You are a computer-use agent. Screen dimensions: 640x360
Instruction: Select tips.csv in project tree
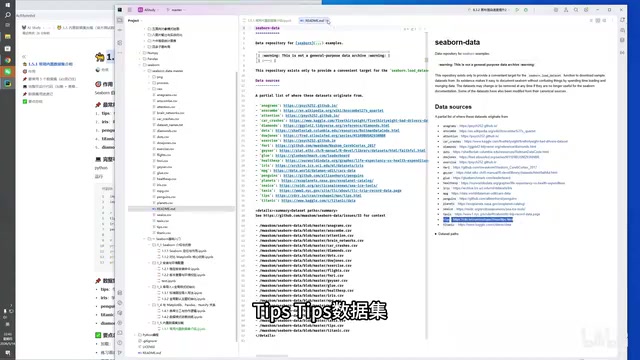(162, 227)
